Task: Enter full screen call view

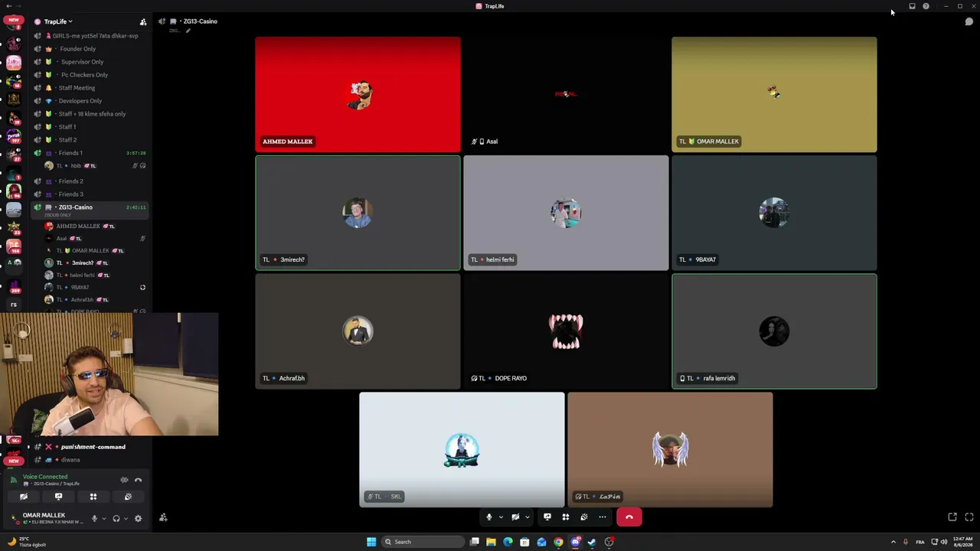Action: click(x=969, y=517)
